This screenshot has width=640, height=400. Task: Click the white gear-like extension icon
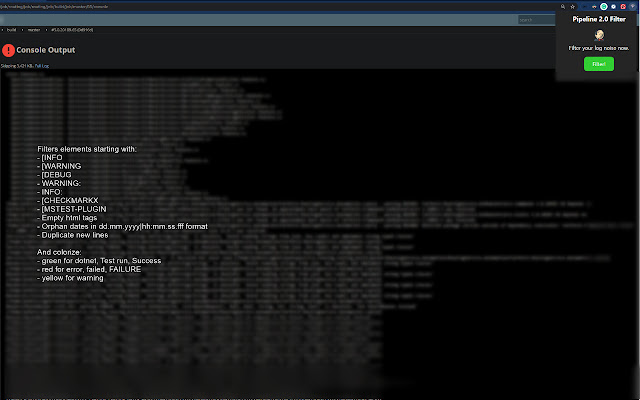613,7
